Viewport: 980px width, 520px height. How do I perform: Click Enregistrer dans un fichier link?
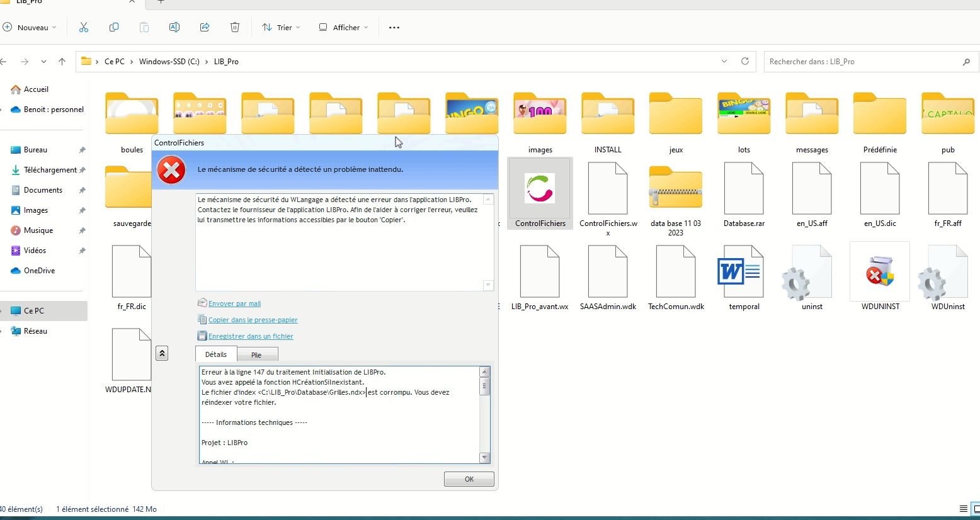[251, 336]
